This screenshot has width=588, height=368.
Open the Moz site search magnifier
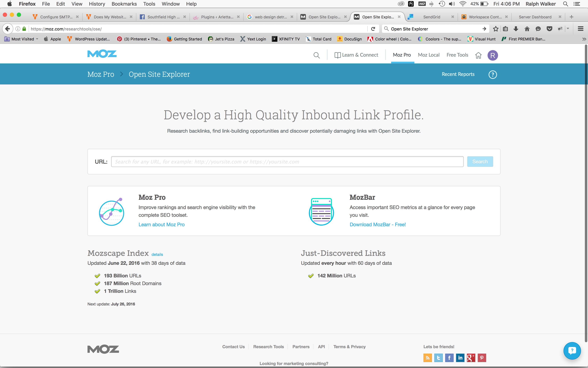tap(316, 55)
